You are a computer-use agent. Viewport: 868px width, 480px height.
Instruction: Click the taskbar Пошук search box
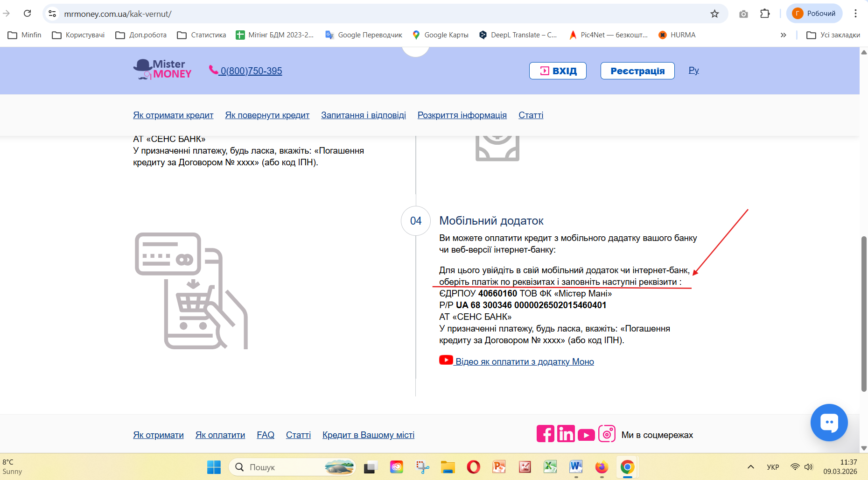coord(292,467)
